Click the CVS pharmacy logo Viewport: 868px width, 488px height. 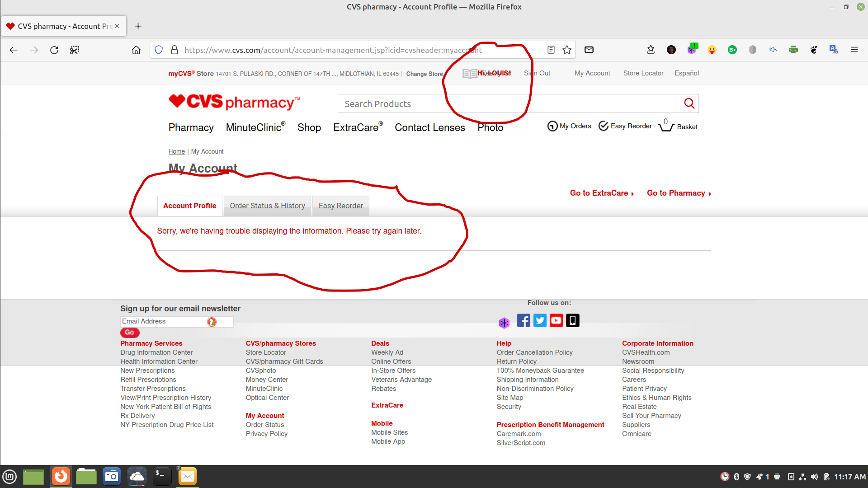[234, 102]
